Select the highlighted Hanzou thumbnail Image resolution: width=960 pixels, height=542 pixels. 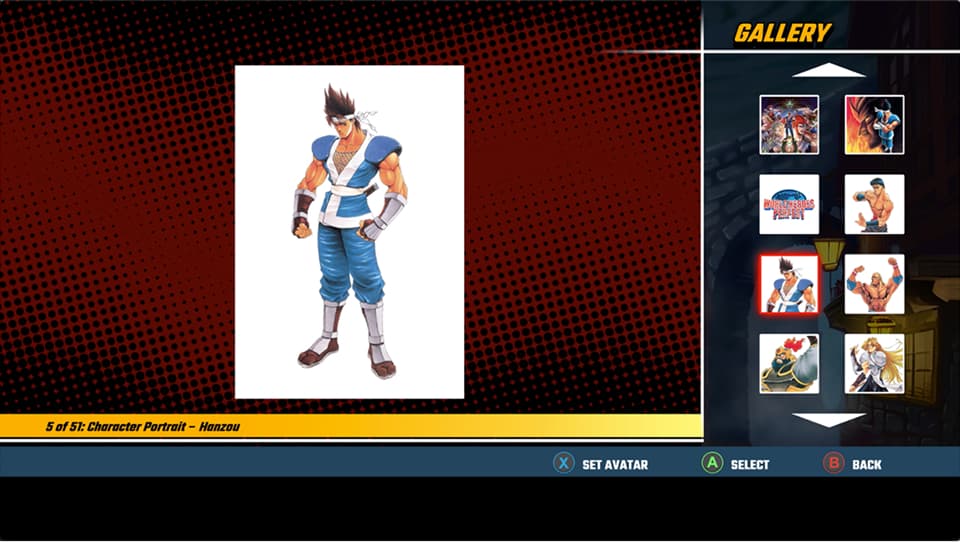[789, 284]
